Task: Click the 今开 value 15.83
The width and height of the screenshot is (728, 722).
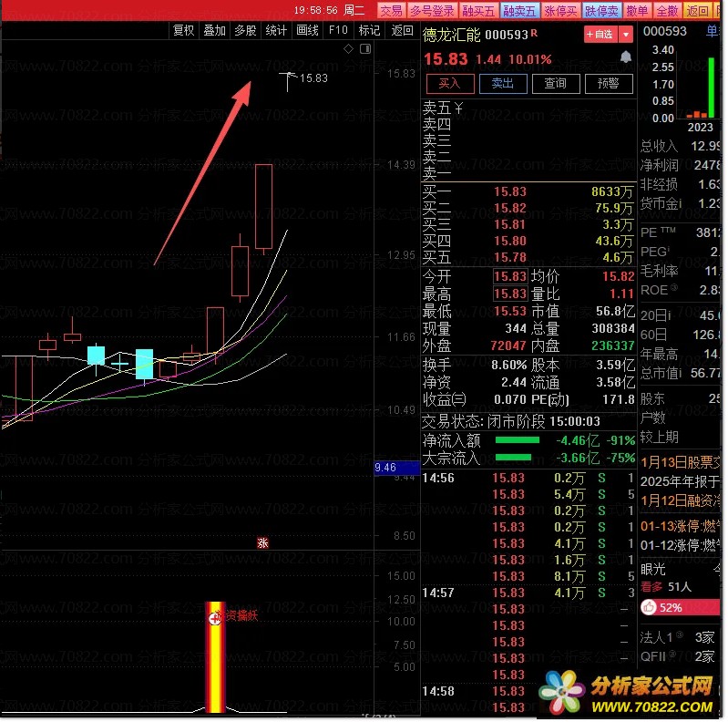Action: [510, 276]
